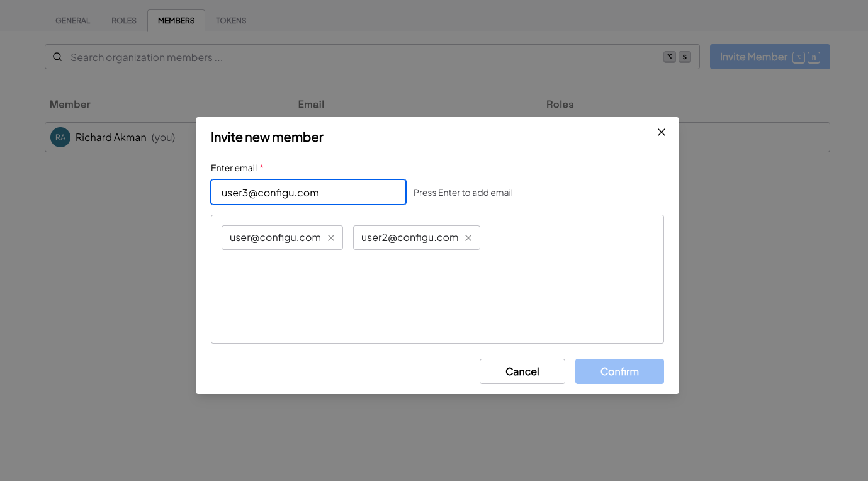
Task: Click the Email column header
Action: (x=311, y=104)
